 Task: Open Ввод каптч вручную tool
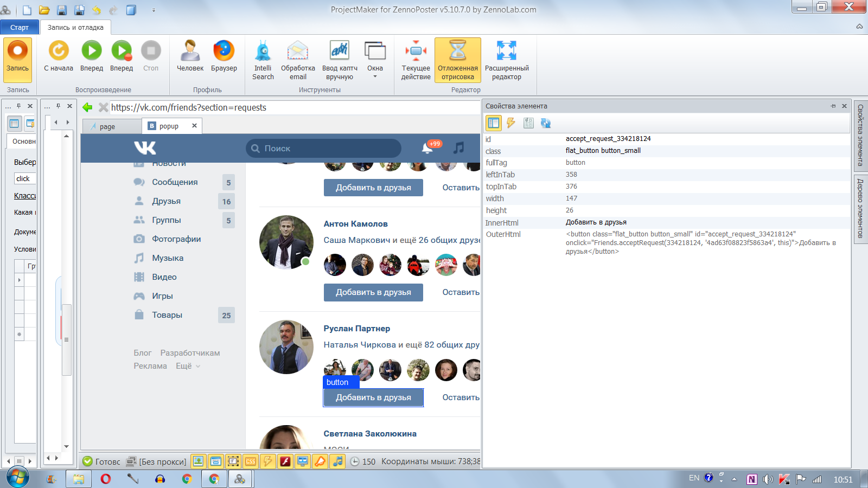[x=340, y=60]
